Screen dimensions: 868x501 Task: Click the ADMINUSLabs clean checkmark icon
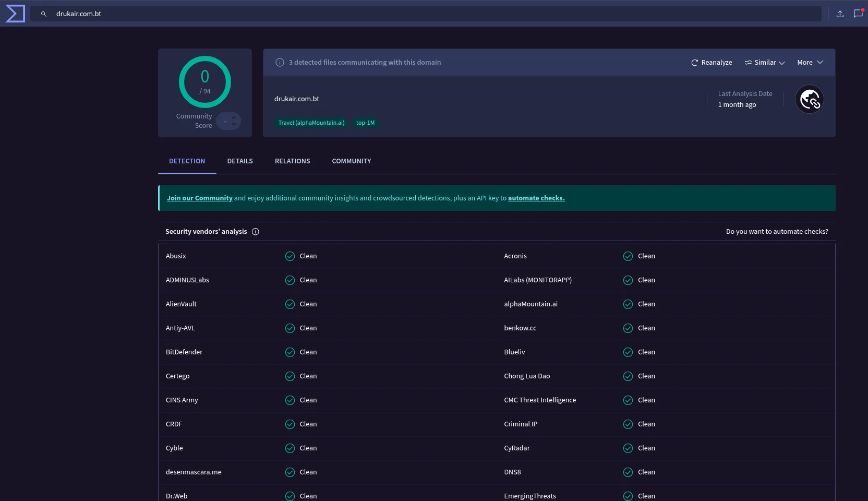[290, 280]
